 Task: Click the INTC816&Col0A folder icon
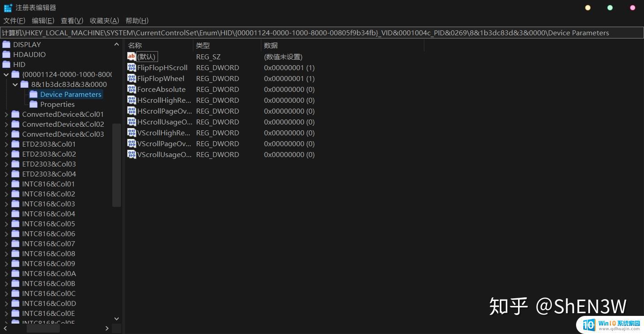coord(15,273)
